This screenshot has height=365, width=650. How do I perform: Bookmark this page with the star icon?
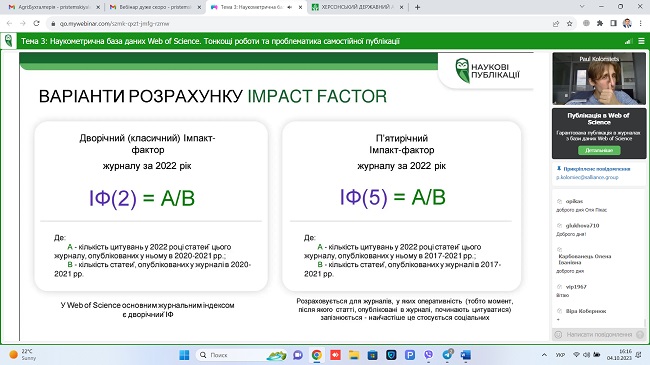click(x=570, y=24)
